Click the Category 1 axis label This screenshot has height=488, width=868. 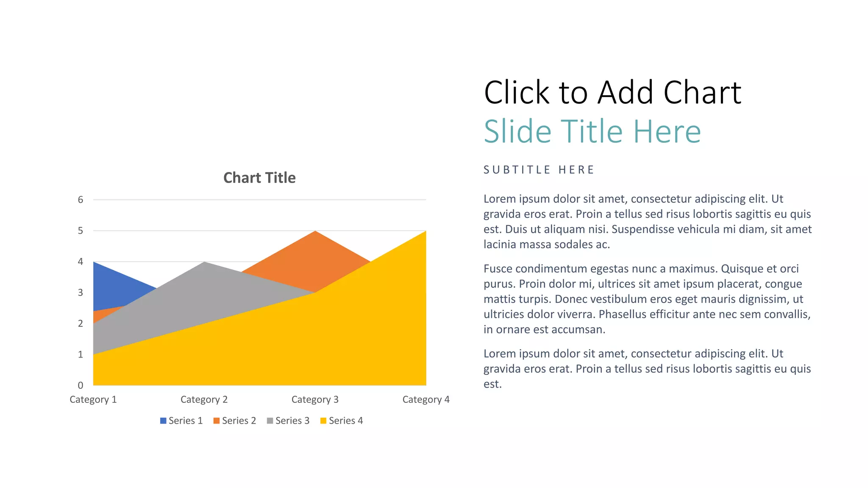[93, 399]
